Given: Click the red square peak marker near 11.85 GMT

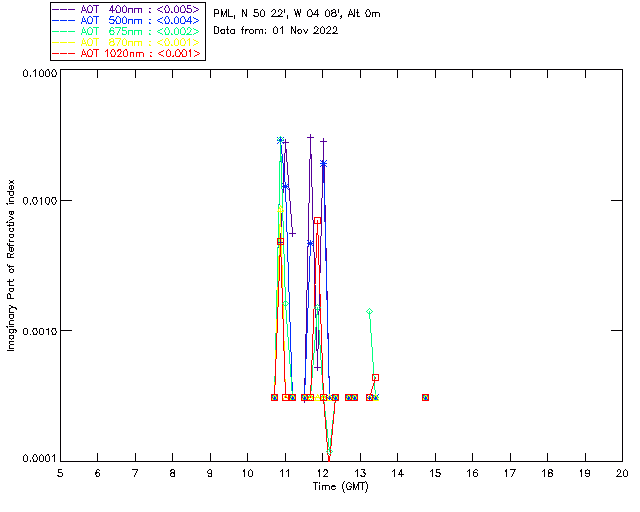Looking at the screenshot, I should [317, 221].
